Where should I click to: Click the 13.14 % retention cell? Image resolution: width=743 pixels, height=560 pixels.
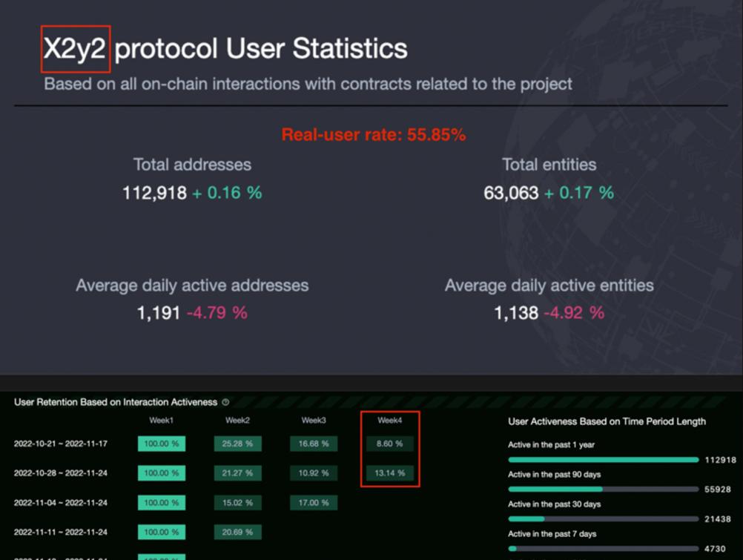(x=389, y=472)
